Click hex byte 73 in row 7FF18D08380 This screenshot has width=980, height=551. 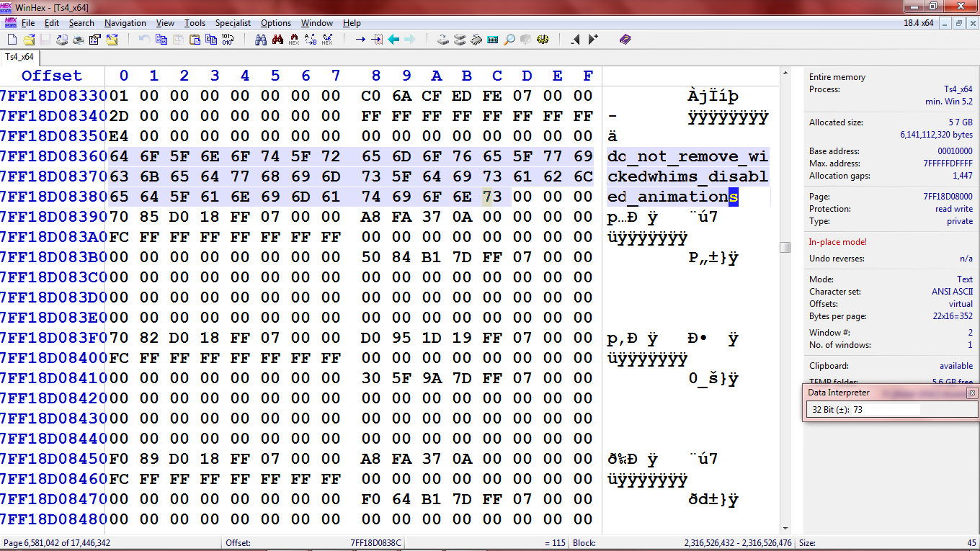click(492, 197)
